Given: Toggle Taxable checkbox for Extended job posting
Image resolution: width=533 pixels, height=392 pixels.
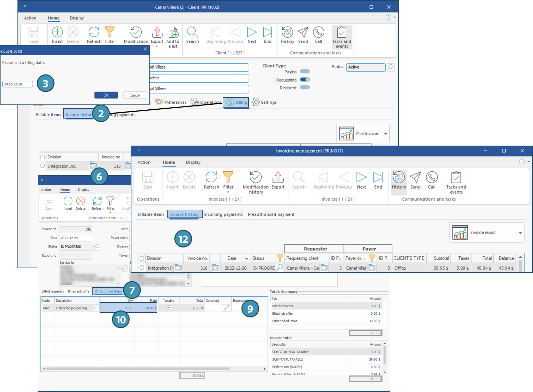Looking at the screenshot, I should (x=169, y=308).
